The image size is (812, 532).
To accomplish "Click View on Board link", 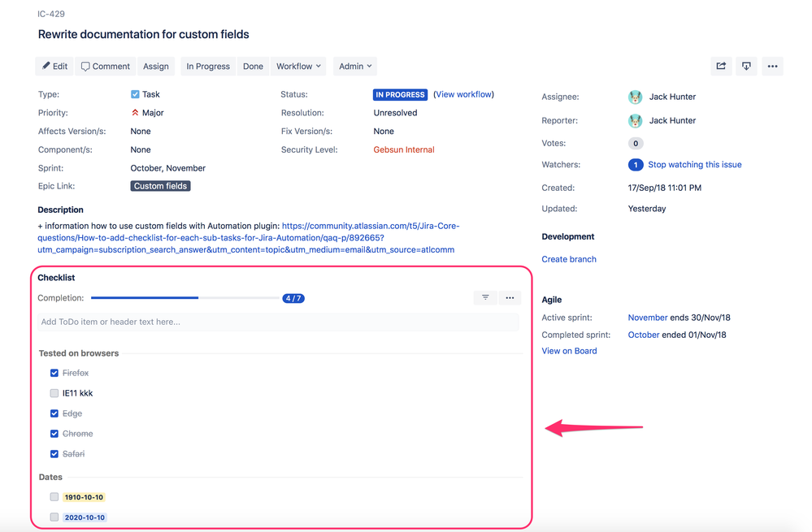I will pyautogui.click(x=569, y=351).
